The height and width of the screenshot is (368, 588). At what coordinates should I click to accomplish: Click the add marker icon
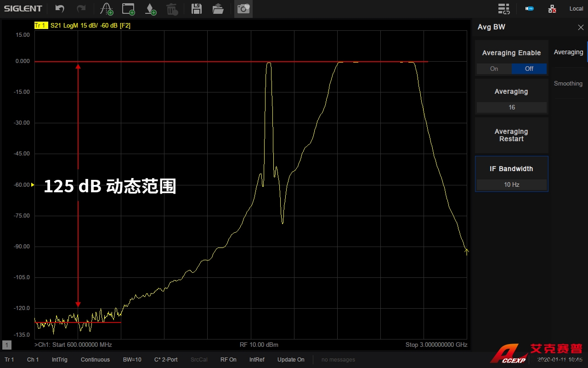[x=150, y=9]
